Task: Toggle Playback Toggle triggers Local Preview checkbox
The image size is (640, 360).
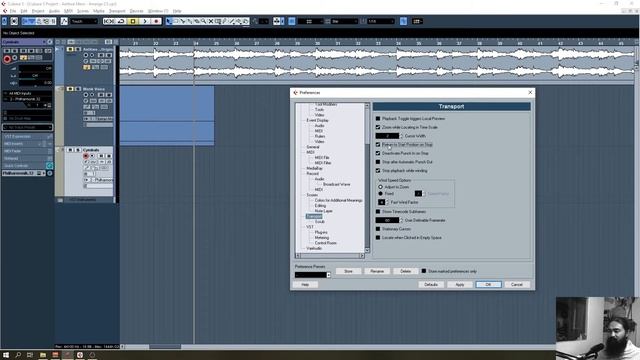Action: (x=378, y=118)
